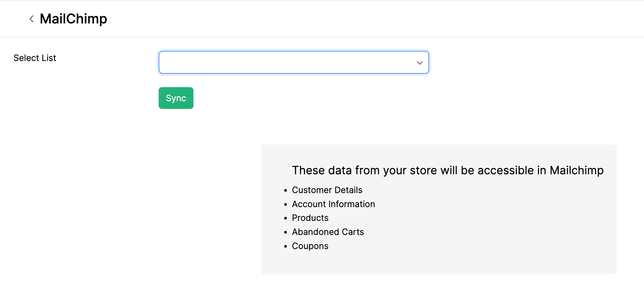
Task: Click the word store in the info heading
Action: [x=423, y=170]
